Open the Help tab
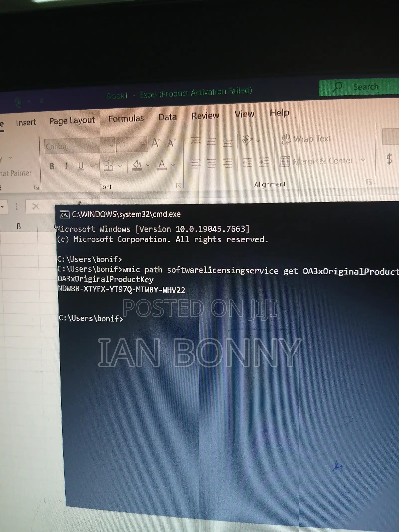The height and width of the screenshot is (532, 399). [279, 113]
